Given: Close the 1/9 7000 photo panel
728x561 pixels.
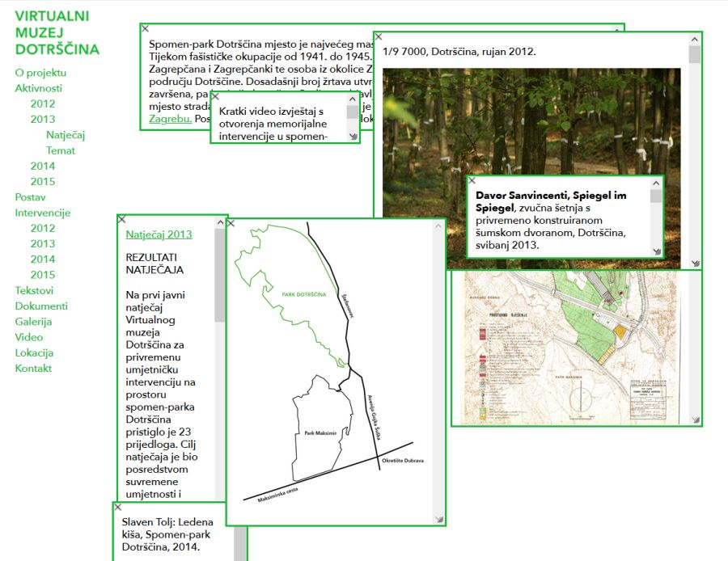Looking at the screenshot, I should click(379, 36).
